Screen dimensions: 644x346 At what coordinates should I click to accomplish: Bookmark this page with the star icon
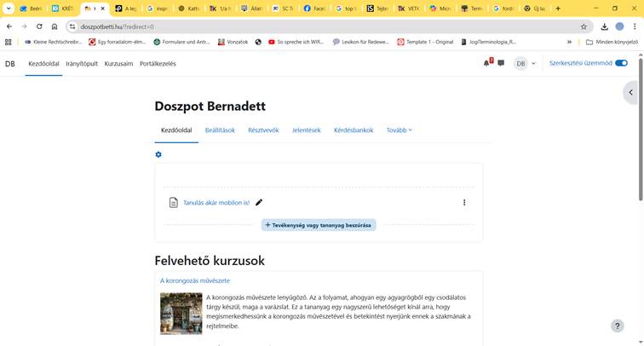point(584,26)
